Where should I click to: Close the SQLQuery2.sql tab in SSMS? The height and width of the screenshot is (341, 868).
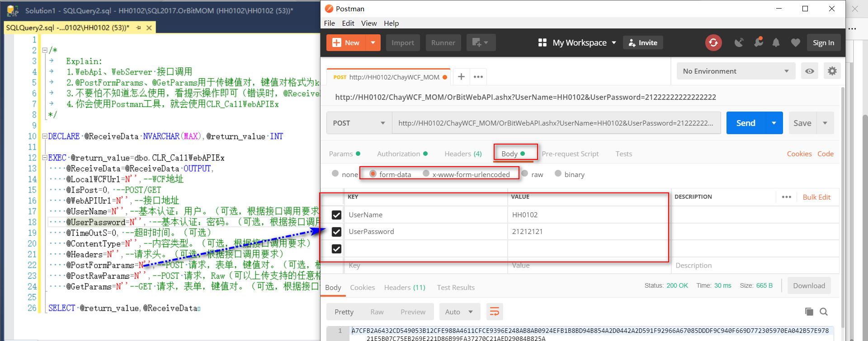coord(149,28)
